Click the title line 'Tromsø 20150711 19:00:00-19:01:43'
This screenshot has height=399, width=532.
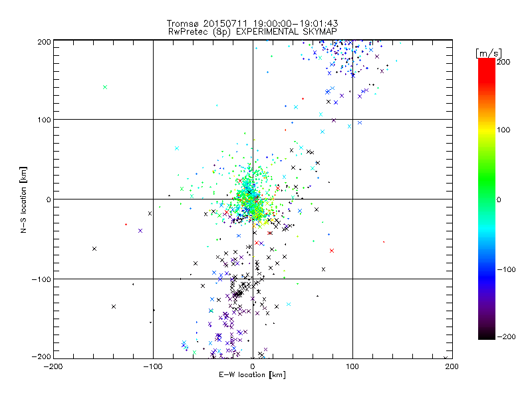tap(252, 23)
